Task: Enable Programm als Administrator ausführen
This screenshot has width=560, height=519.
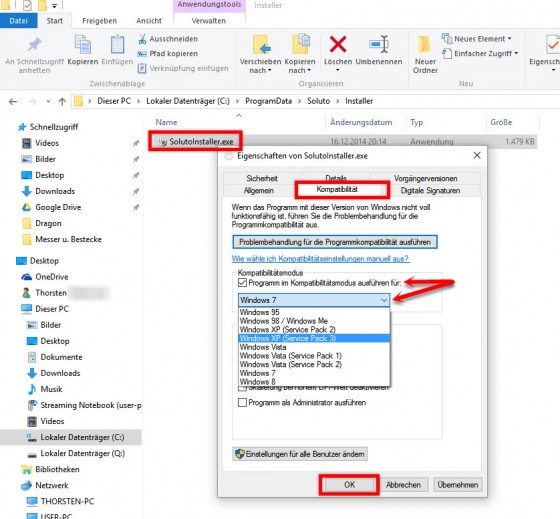Action: pos(242,403)
